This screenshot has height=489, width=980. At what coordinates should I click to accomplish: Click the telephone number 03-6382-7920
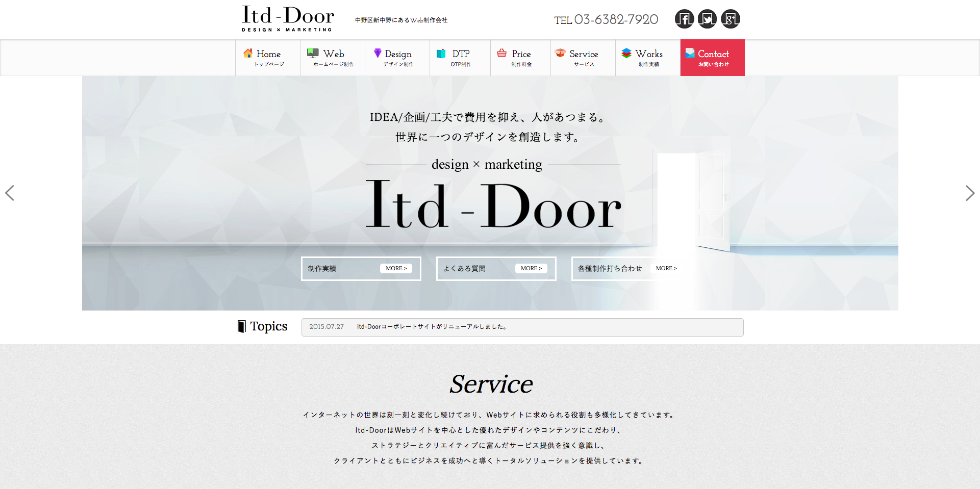[x=616, y=20]
